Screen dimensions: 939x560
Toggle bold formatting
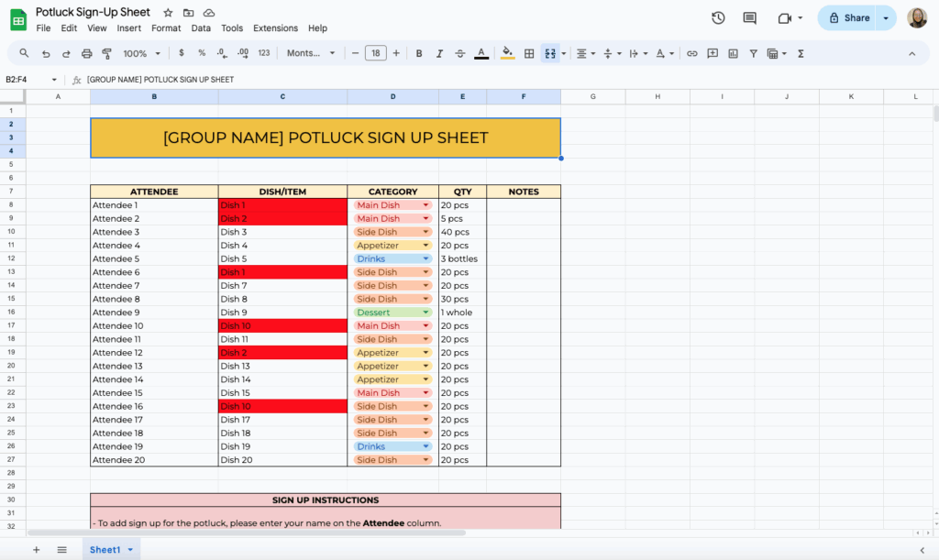point(418,53)
